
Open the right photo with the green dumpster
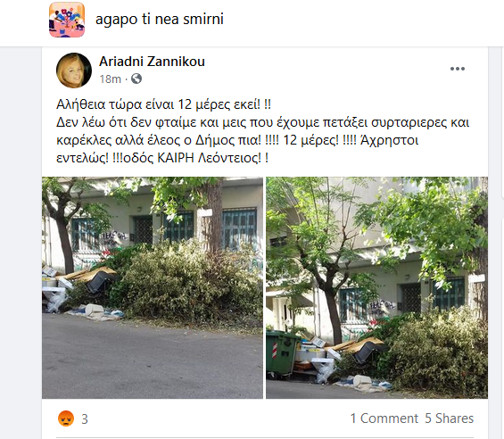[376, 288]
